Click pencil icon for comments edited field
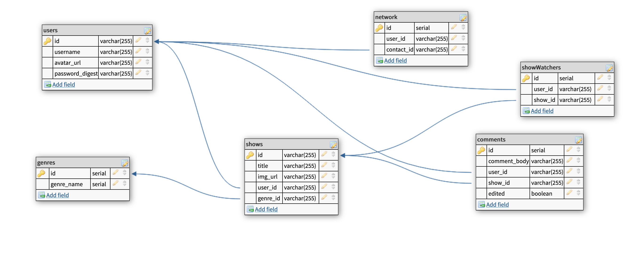This screenshot has width=644, height=266. [x=569, y=193]
